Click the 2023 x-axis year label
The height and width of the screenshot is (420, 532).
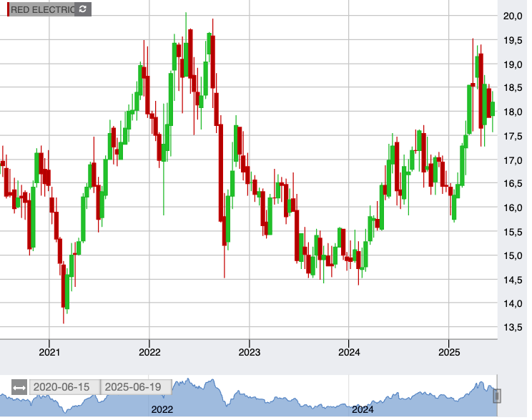pos(249,352)
